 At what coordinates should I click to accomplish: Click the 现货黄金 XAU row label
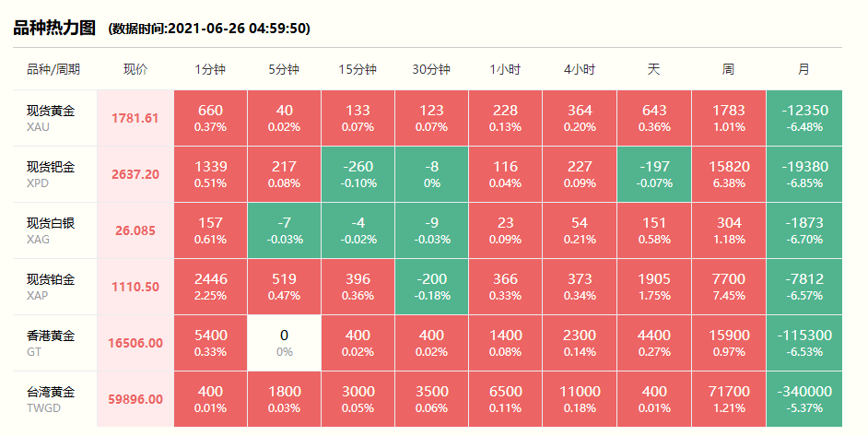coord(51,118)
